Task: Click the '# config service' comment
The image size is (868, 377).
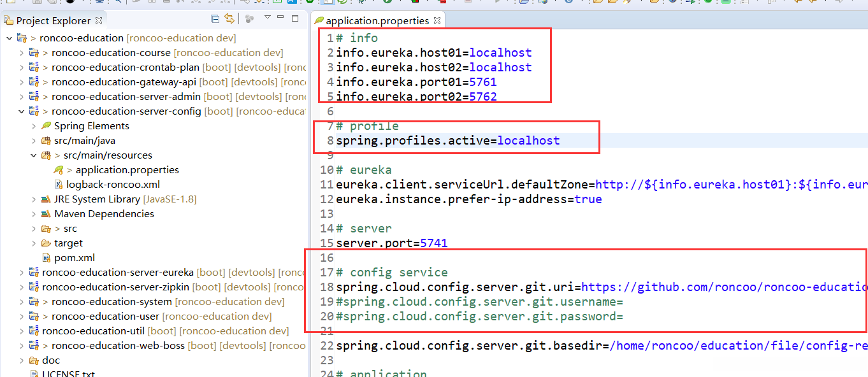Action: click(391, 273)
